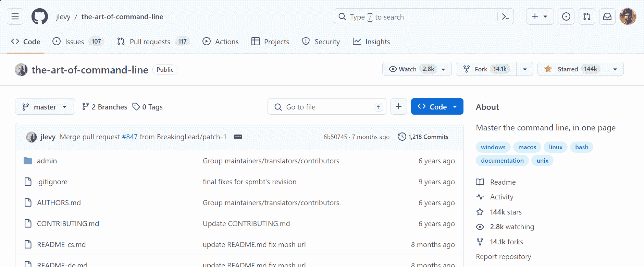Image resolution: width=644 pixels, height=267 pixels.
Task: Focus the Go to file search field
Action: point(327,107)
